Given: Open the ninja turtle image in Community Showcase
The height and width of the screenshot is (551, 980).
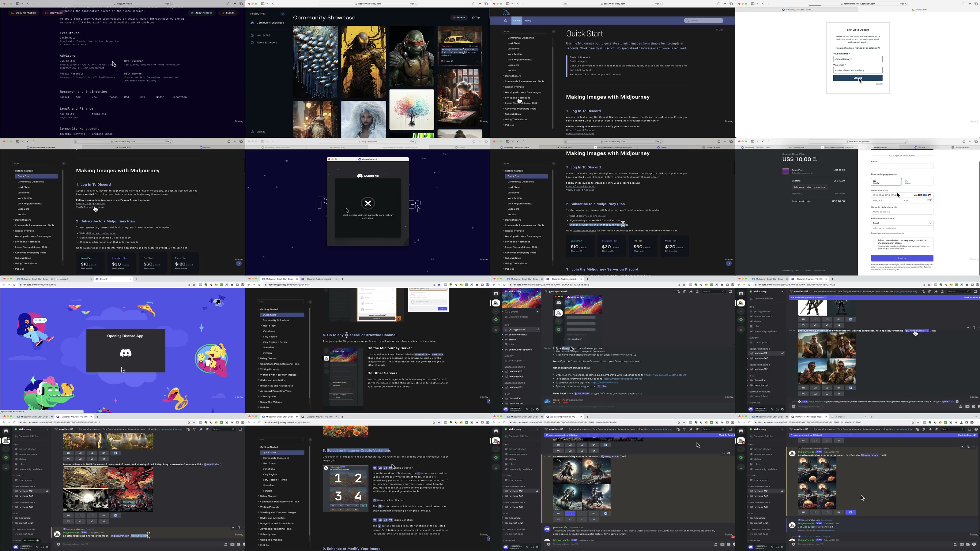Looking at the screenshot, I should [x=412, y=57].
